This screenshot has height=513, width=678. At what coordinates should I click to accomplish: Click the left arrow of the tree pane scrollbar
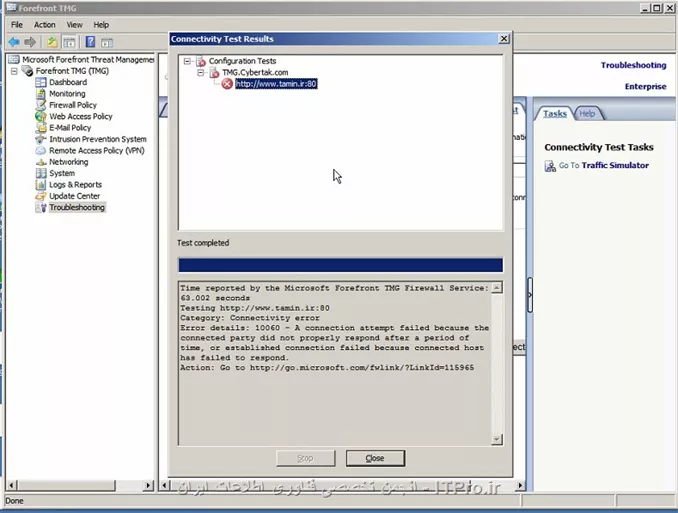[11, 485]
